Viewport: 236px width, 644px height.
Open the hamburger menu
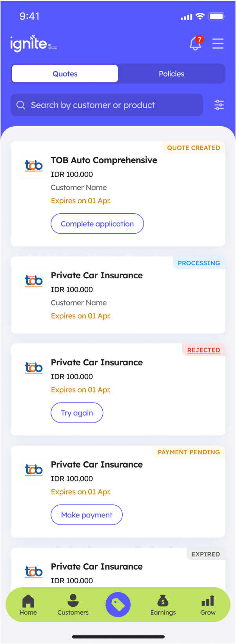218,44
